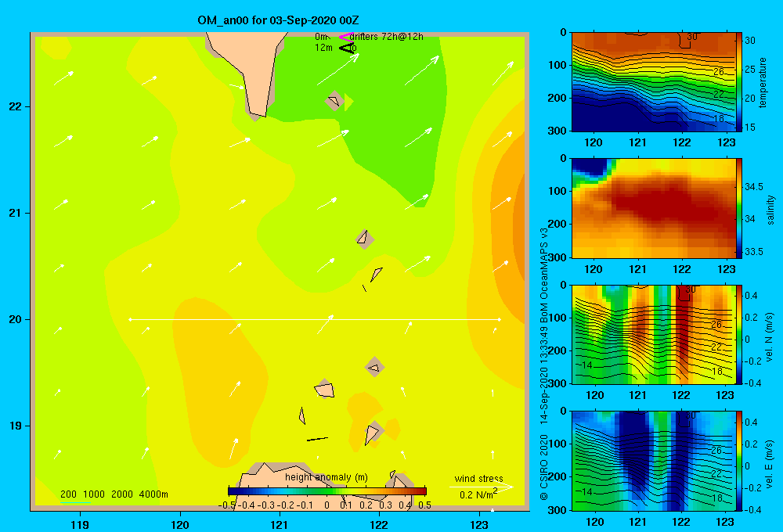Click the latitude 20 axis label of main map
Screen dimensions: 783x532
[16, 319]
